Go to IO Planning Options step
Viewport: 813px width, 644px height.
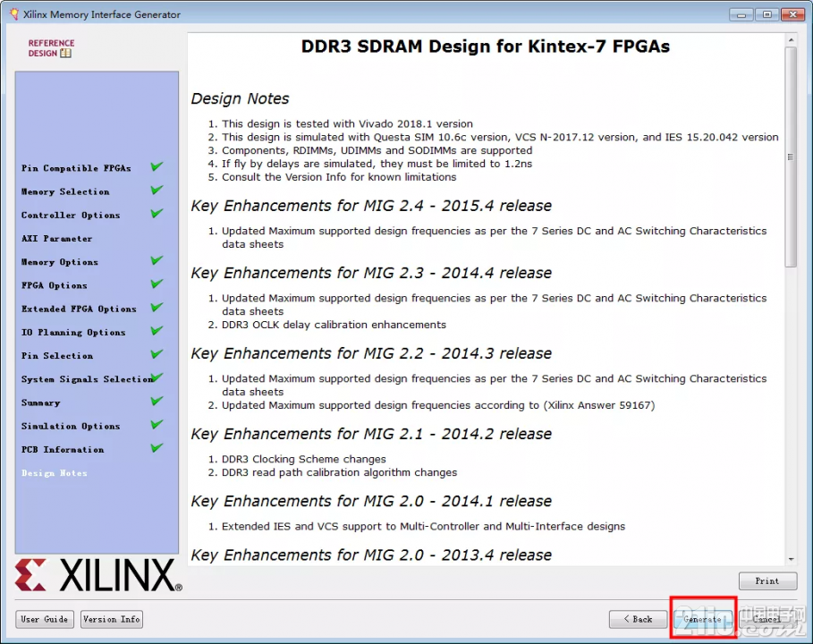point(73,332)
